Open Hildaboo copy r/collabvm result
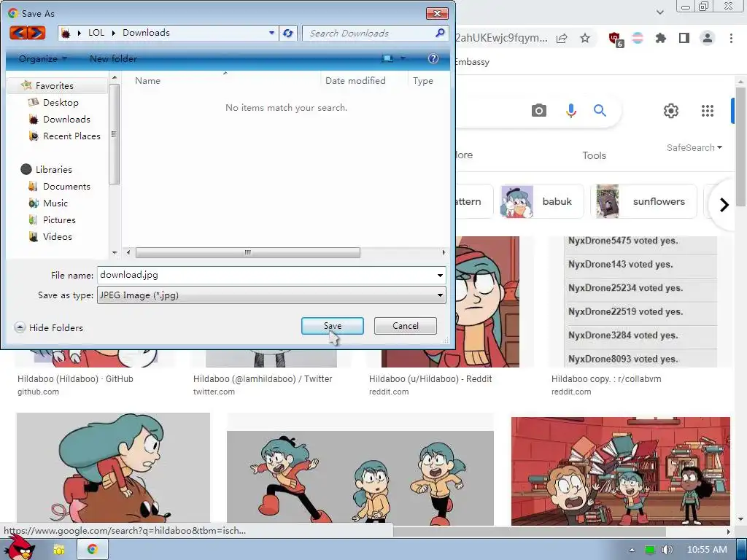Viewport: 747px width, 560px height. point(606,379)
